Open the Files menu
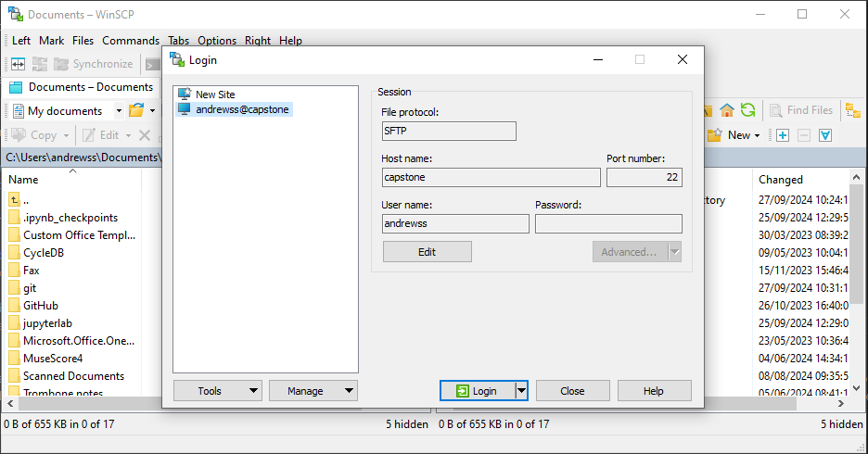 [x=83, y=41]
